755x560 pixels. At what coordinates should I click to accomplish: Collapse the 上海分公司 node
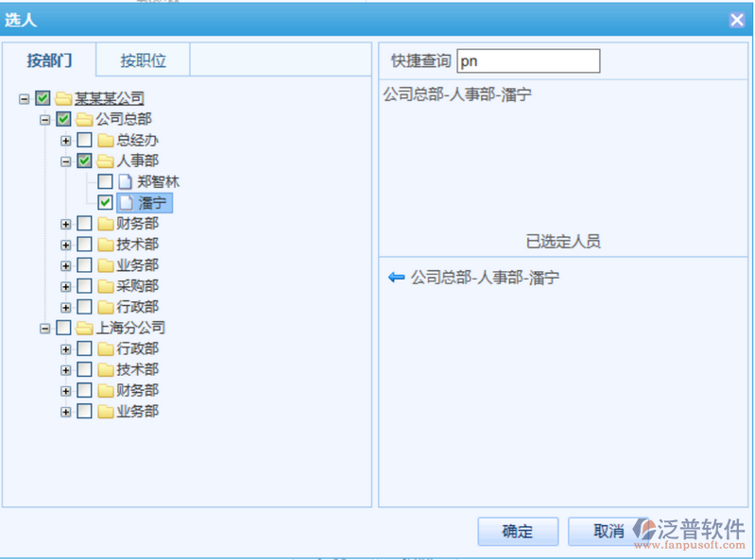(x=44, y=329)
